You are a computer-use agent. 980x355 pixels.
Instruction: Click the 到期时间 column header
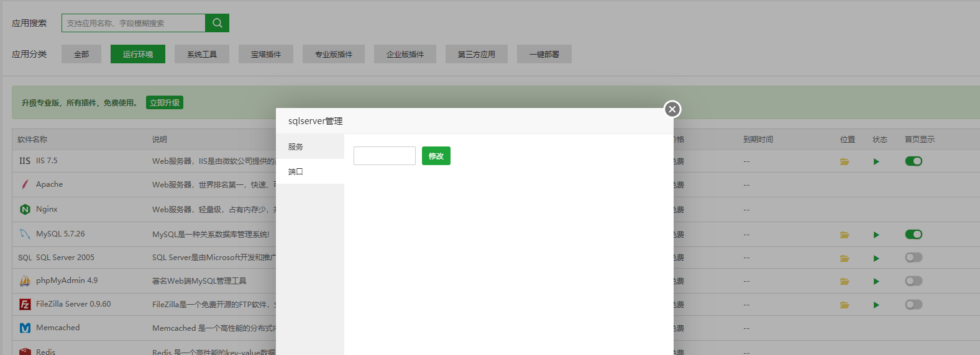click(758, 140)
